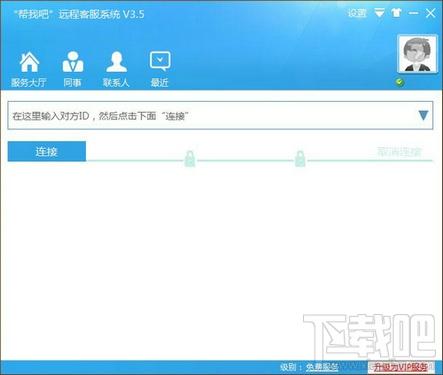
Task: Show the 最近 recent chats icon
Action: (160, 61)
